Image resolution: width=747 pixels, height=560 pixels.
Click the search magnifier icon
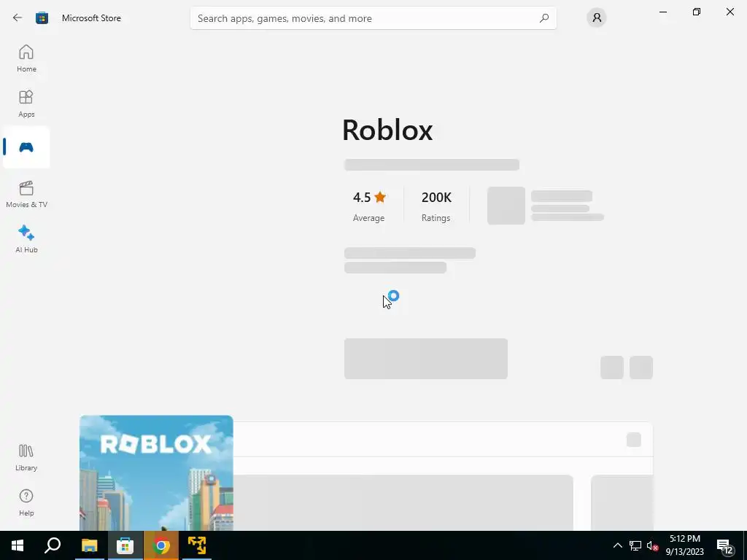(x=544, y=18)
